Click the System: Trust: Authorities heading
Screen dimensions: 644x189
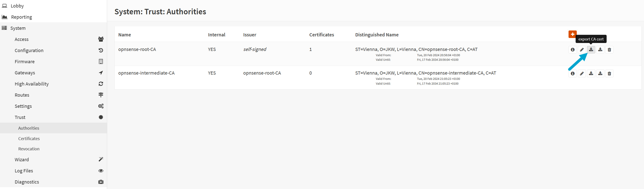point(160,12)
